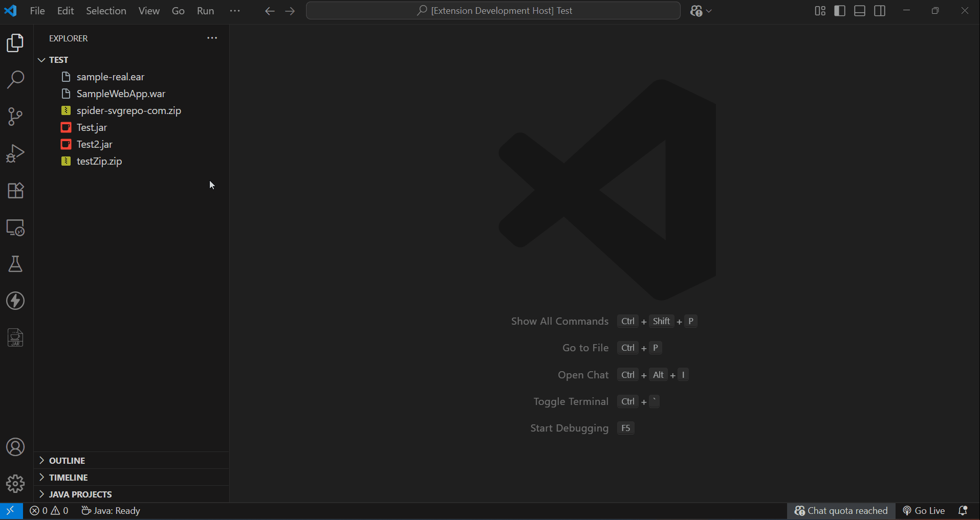Viewport: 980px width, 520px height.
Task: Select the spider-svgrepo-com.zip file
Action: [132, 110]
